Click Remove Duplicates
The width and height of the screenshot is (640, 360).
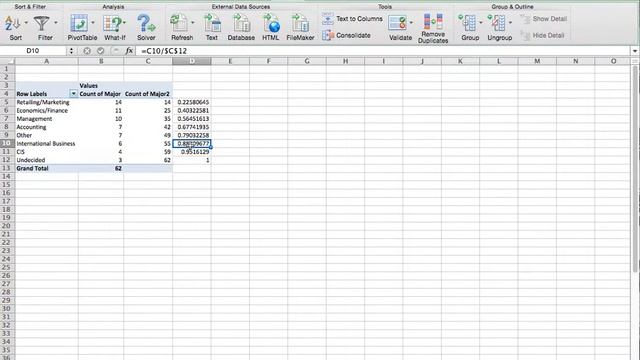click(x=433, y=28)
